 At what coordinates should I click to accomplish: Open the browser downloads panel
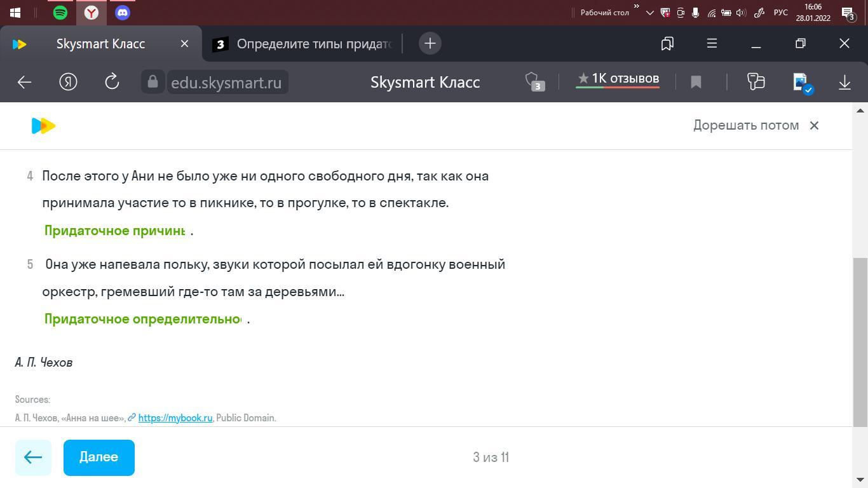click(x=844, y=82)
